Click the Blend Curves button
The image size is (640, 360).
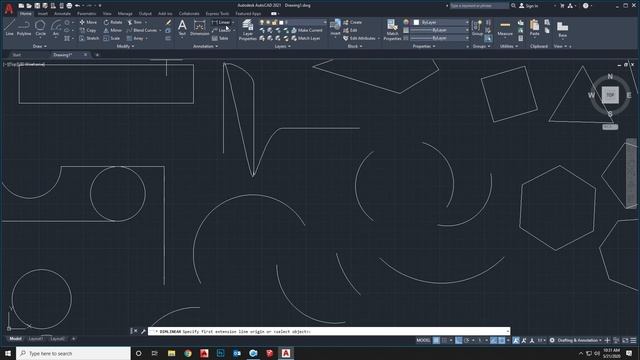(x=142, y=30)
